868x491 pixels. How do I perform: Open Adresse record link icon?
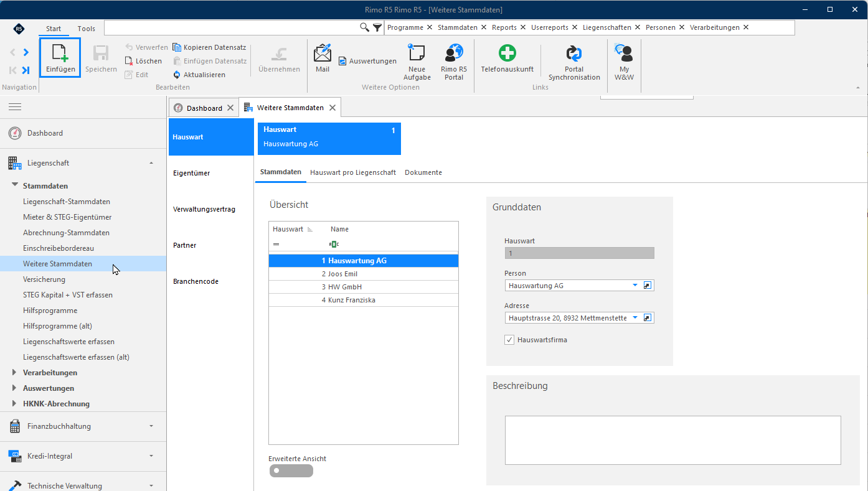[648, 318]
